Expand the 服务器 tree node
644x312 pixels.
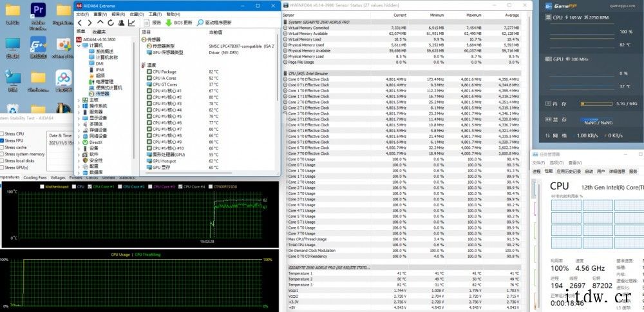(79, 112)
